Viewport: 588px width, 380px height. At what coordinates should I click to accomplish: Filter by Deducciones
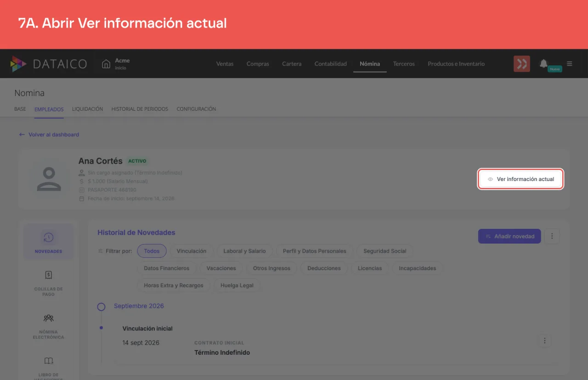324,268
